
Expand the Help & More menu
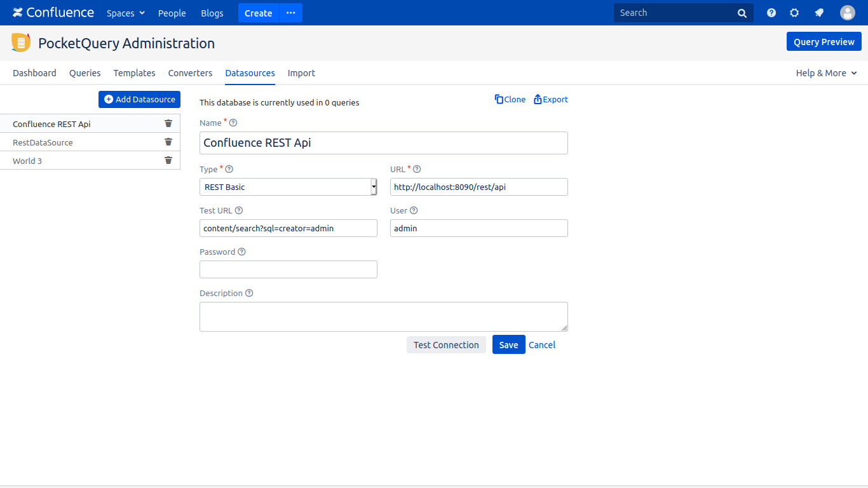click(826, 73)
